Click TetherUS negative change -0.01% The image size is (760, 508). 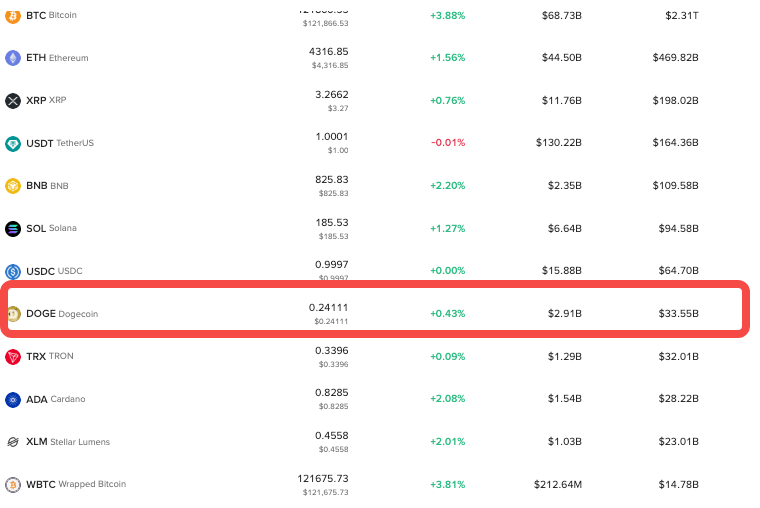click(448, 143)
